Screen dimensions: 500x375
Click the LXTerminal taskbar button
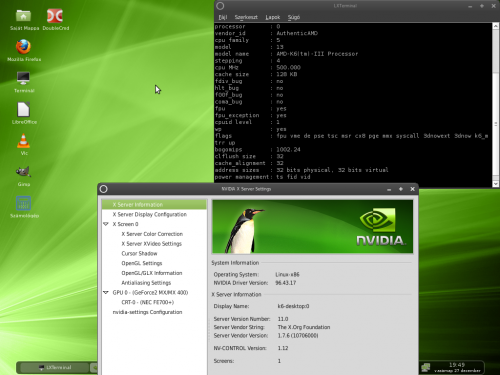[x=55, y=367]
